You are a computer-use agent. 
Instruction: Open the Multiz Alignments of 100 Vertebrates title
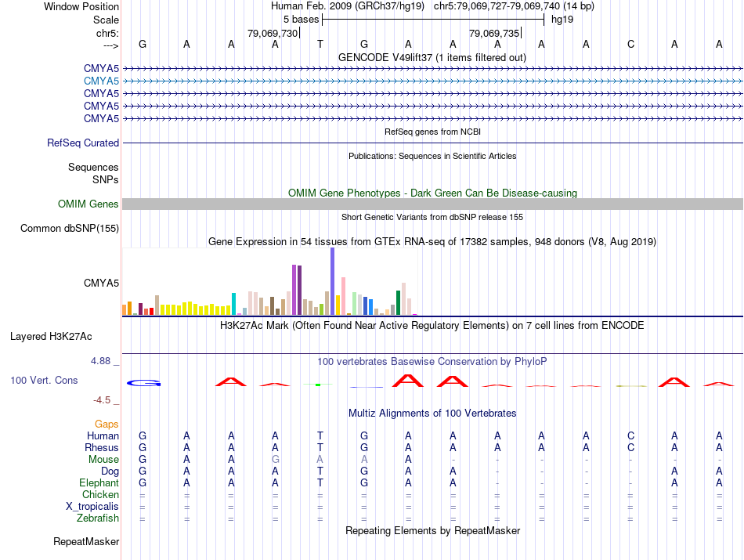pos(432,414)
